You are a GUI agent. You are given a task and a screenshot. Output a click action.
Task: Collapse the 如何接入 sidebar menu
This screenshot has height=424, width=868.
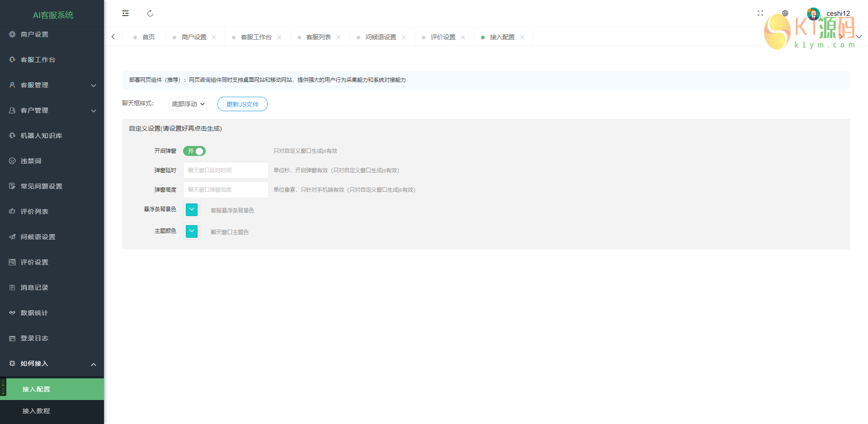pos(52,363)
